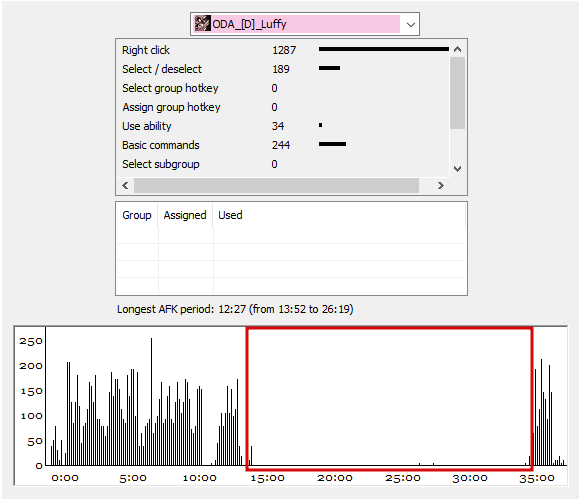Screen dimensions: 582x502
Task: Click the player avatar icon beside ODA_[D]_Luffy
Action: click(203, 24)
